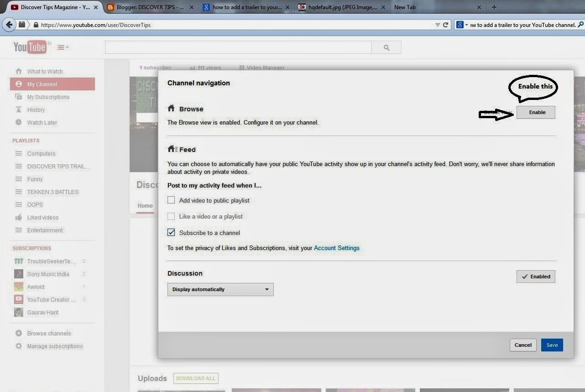Enable the Browse view

(536, 112)
